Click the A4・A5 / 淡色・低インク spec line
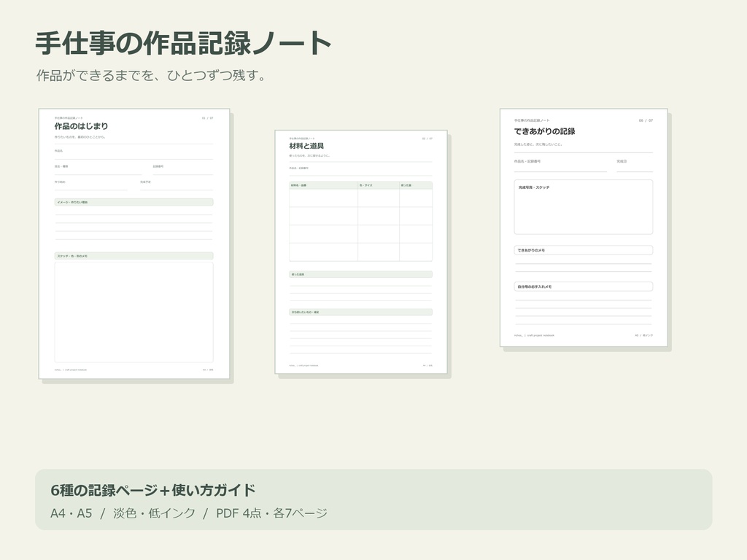747x560 pixels. click(x=189, y=513)
